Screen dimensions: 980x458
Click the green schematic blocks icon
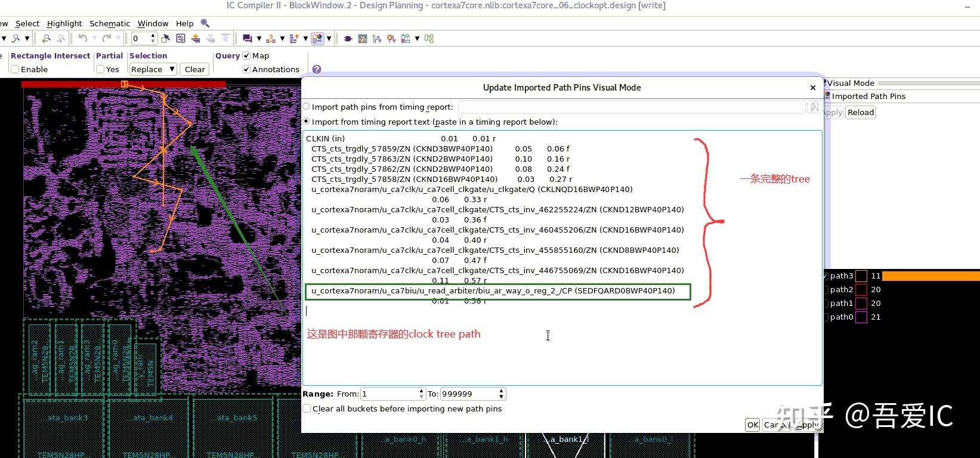click(429, 38)
